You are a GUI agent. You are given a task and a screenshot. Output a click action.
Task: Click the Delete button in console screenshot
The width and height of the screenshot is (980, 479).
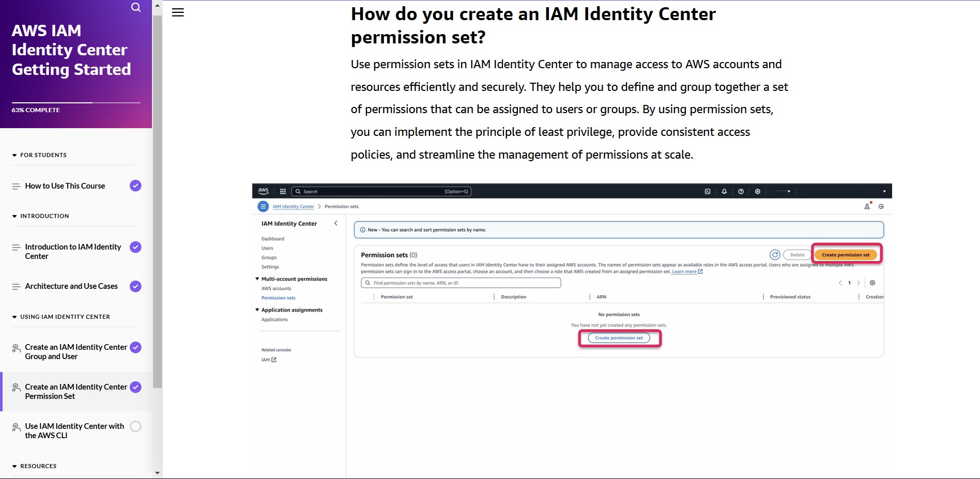click(797, 255)
